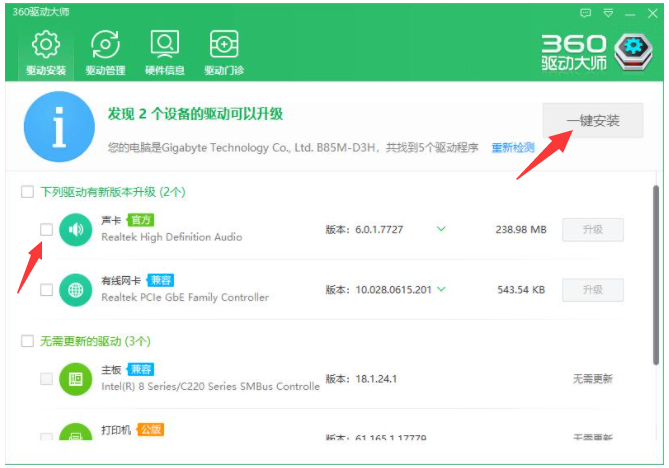Expand version dropdown for 10.028.0615.201
The image size is (669, 468).
coord(441,289)
